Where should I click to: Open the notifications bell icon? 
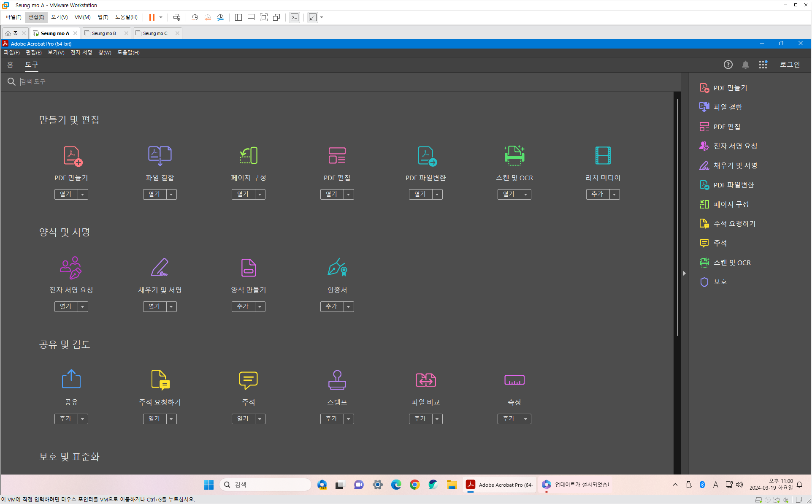tap(746, 65)
